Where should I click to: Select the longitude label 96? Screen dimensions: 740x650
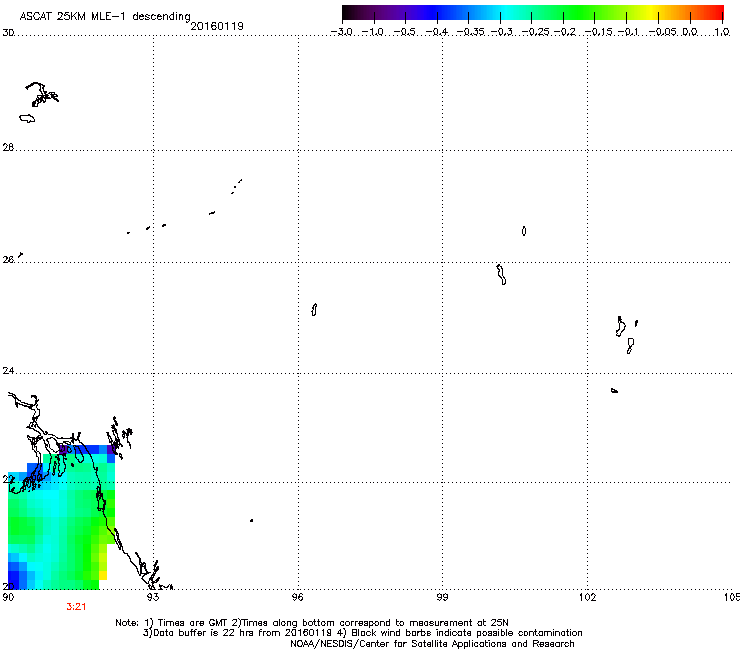coord(298,597)
